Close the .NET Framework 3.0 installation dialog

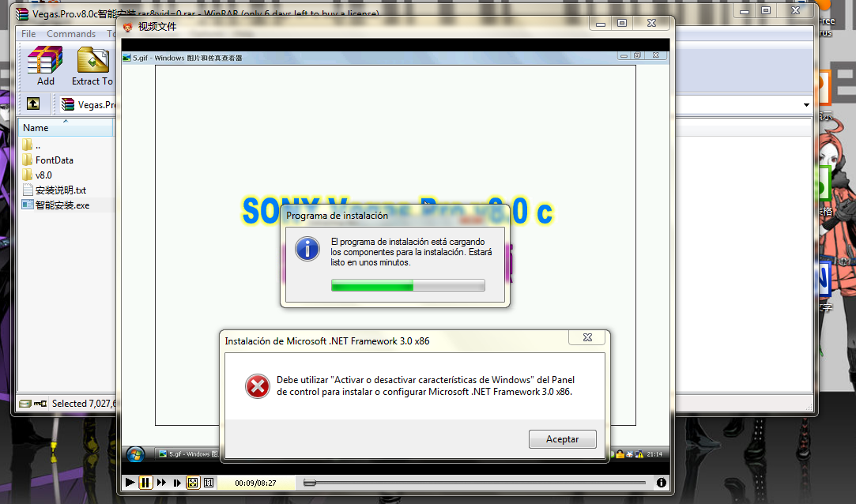[x=587, y=337]
